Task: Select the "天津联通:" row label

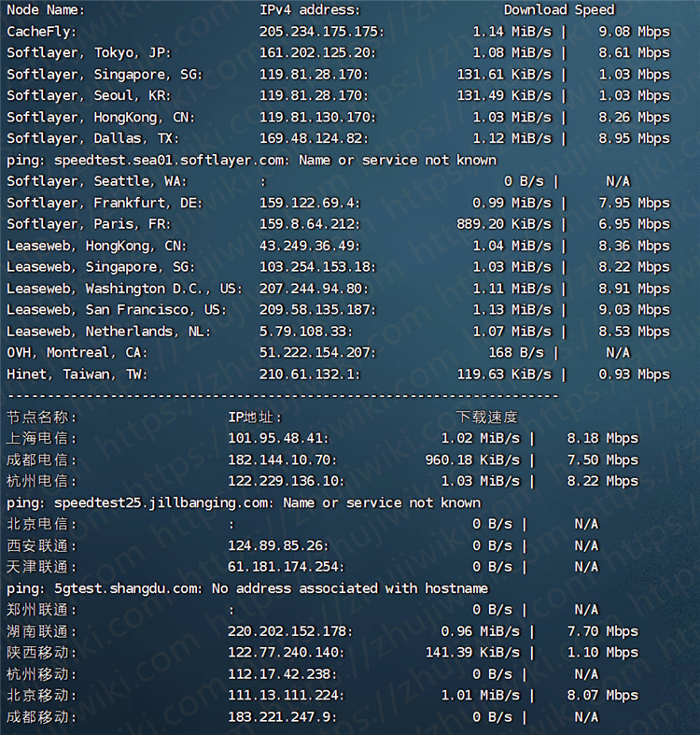Action: pyautogui.click(x=42, y=567)
